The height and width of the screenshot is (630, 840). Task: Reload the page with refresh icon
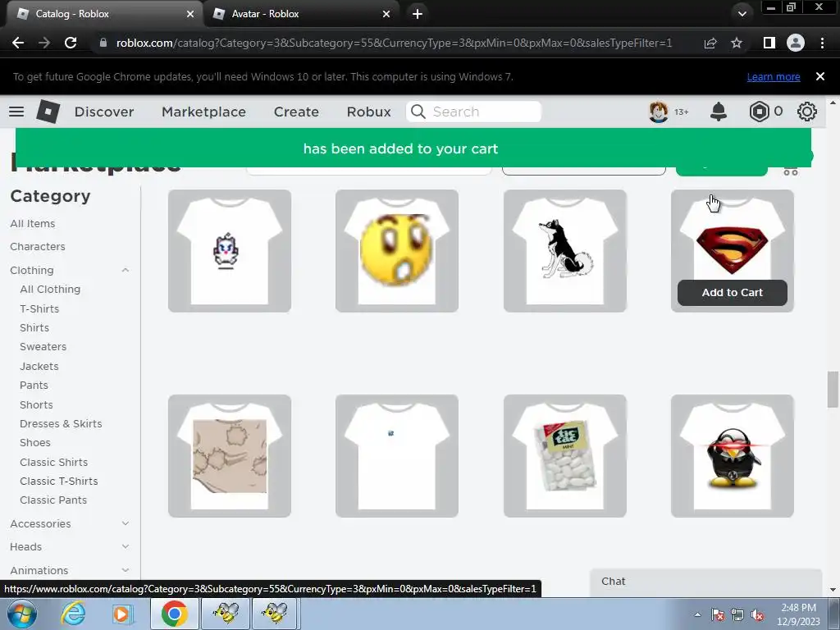71,43
